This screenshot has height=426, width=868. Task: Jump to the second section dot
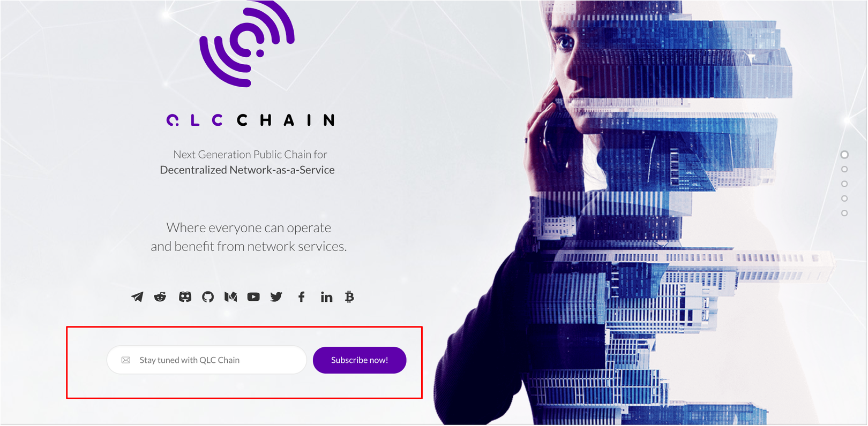point(844,169)
